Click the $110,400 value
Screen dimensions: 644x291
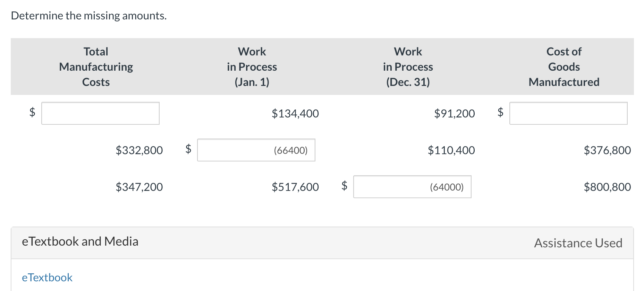[451, 150]
